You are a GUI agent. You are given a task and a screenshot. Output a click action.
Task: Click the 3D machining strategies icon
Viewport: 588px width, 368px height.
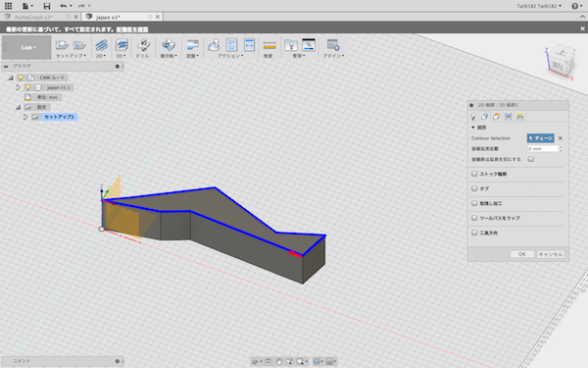(122, 45)
